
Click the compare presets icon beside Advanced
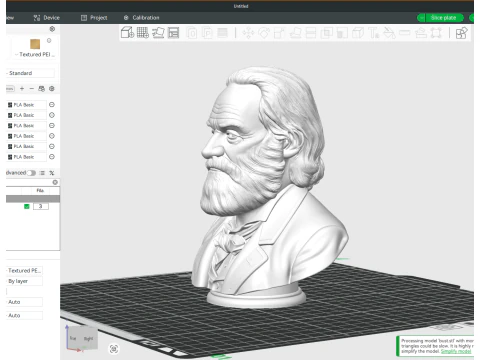coord(52,173)
